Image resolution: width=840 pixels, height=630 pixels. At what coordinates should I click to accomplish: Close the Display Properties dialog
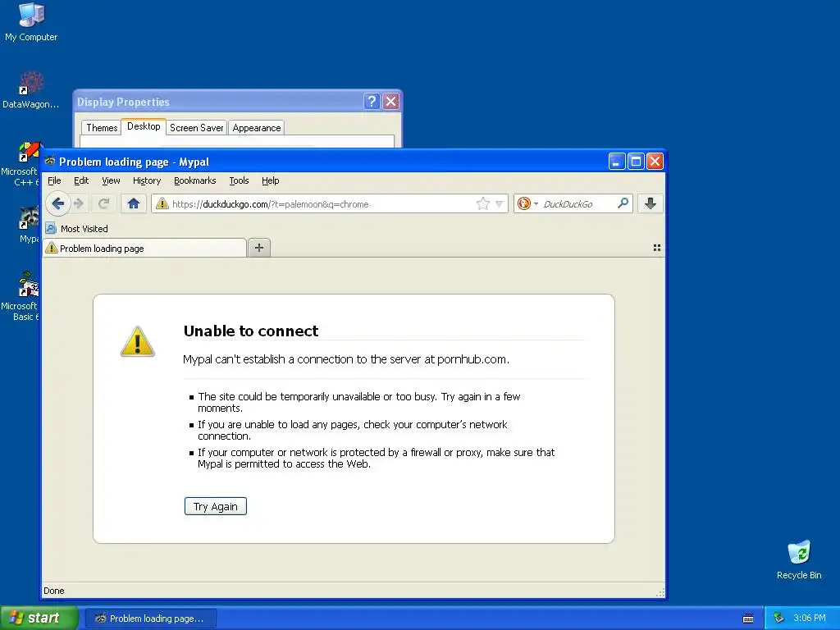pos(391,101)
